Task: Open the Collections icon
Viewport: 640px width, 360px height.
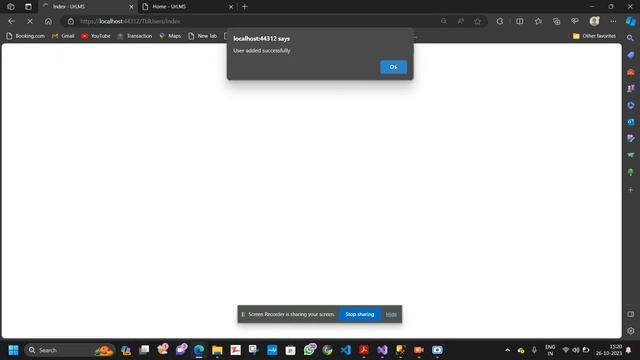Action: coord(556,21)
